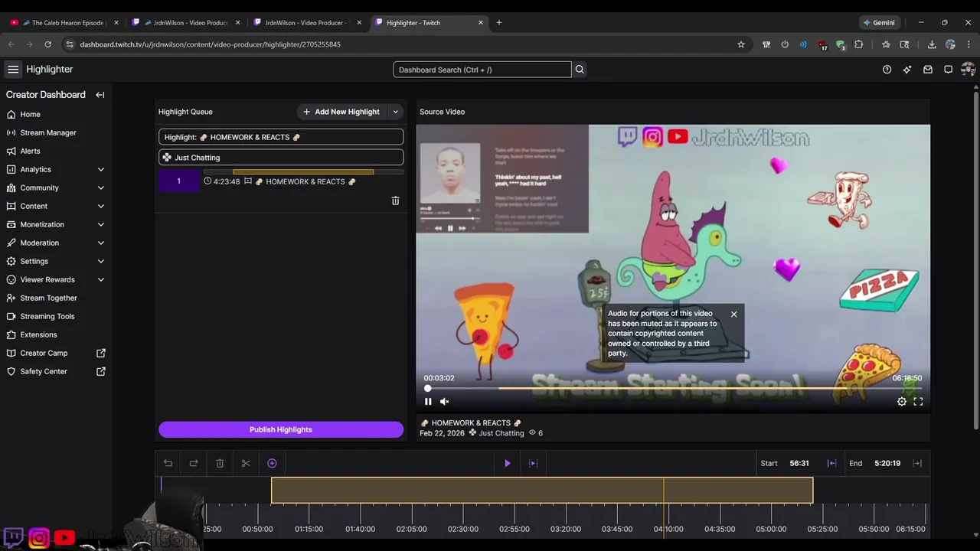Click the Start time value 56:31
The height and width of the screenshot is (551, 980).
[x=799, y=463]
